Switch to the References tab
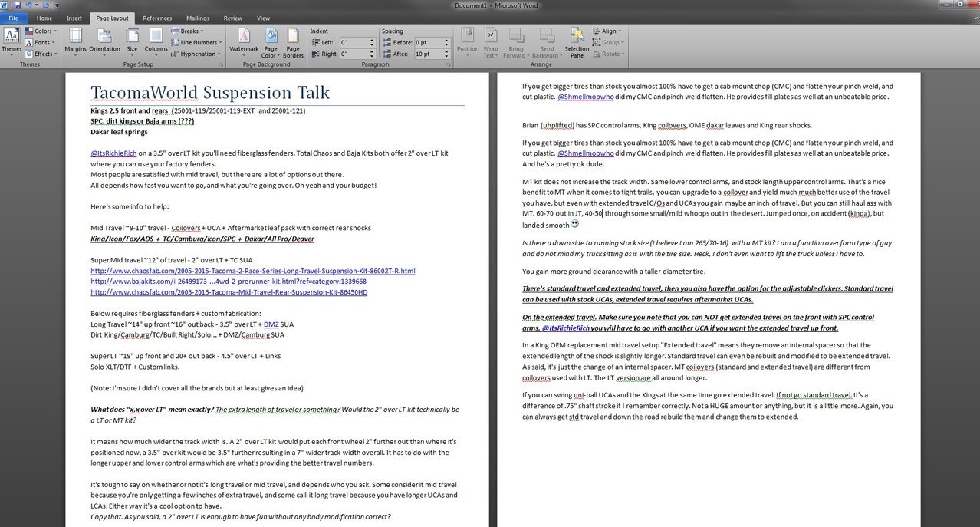This screenshot has width=980, height=527. tap(157, 18)
